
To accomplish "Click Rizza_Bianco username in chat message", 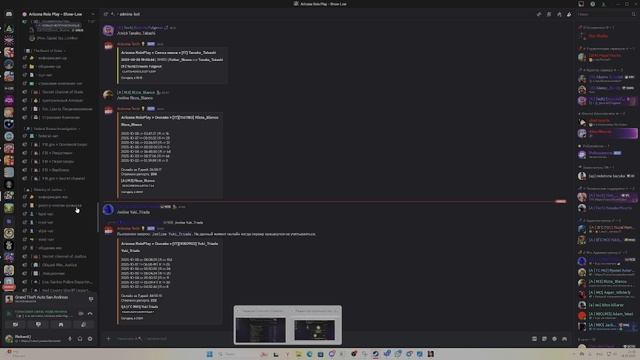I will (136, 93).
